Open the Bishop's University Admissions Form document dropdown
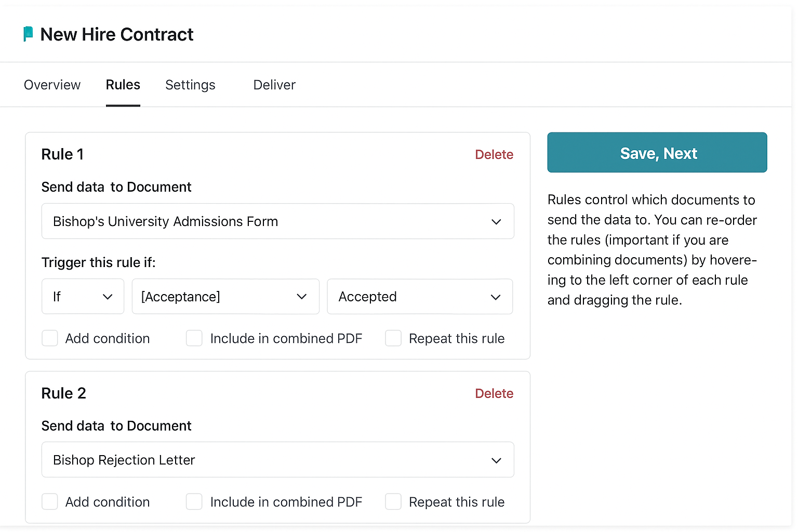Image resolution: width=798 pixels, height=532 pixels. (277, 221)
